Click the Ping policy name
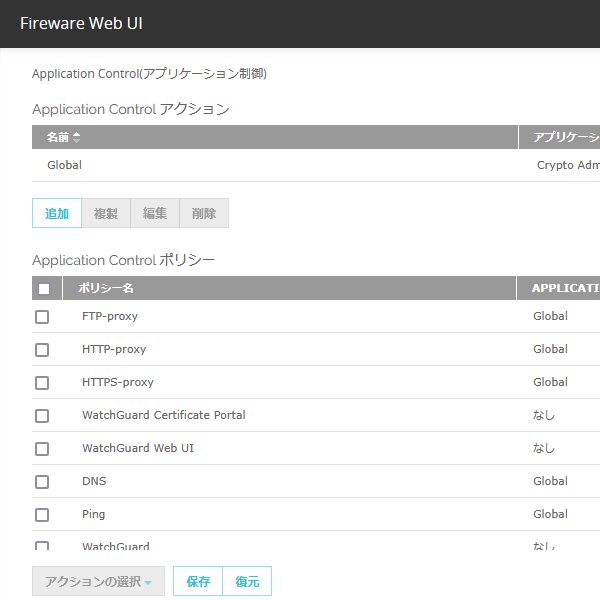 tap(93, 514)
